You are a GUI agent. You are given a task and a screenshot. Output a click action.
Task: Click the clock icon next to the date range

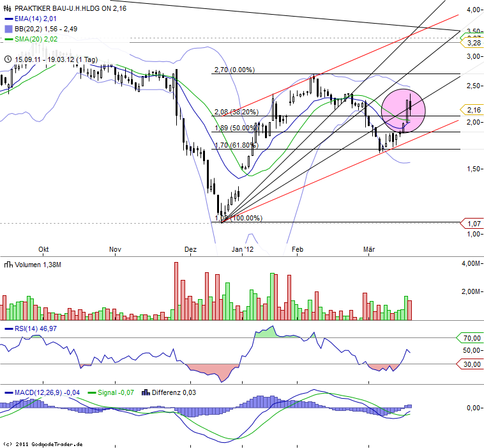8,59
